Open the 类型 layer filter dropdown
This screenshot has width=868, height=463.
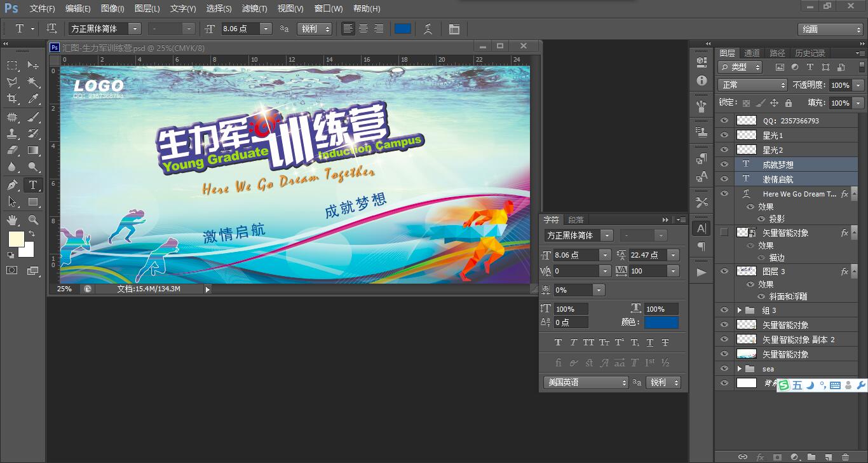(740, 67)
